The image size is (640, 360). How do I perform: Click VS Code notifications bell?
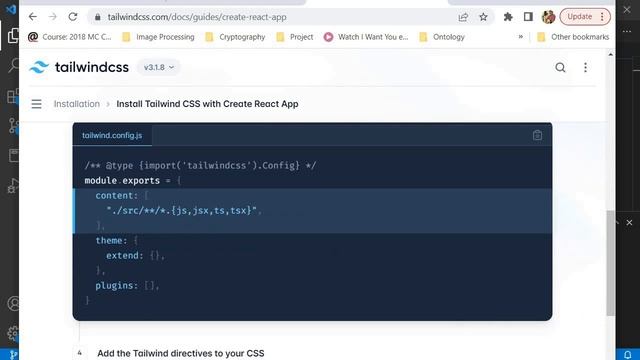628,354
